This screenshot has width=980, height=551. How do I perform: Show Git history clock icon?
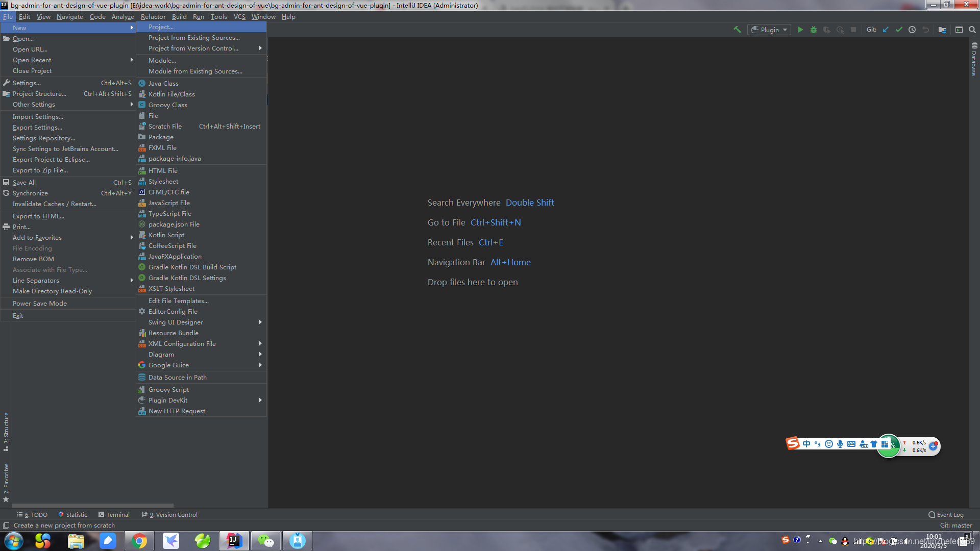(x=912, y=30)
